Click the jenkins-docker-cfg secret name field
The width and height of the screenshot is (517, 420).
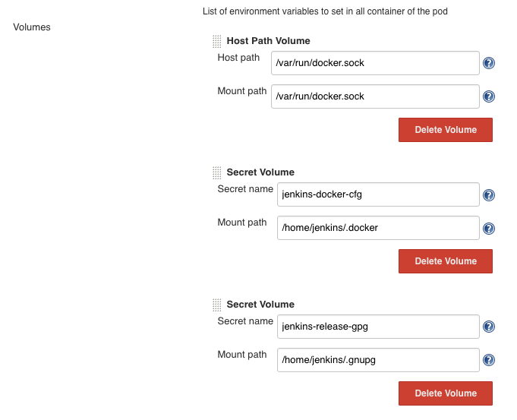[378, 194]
